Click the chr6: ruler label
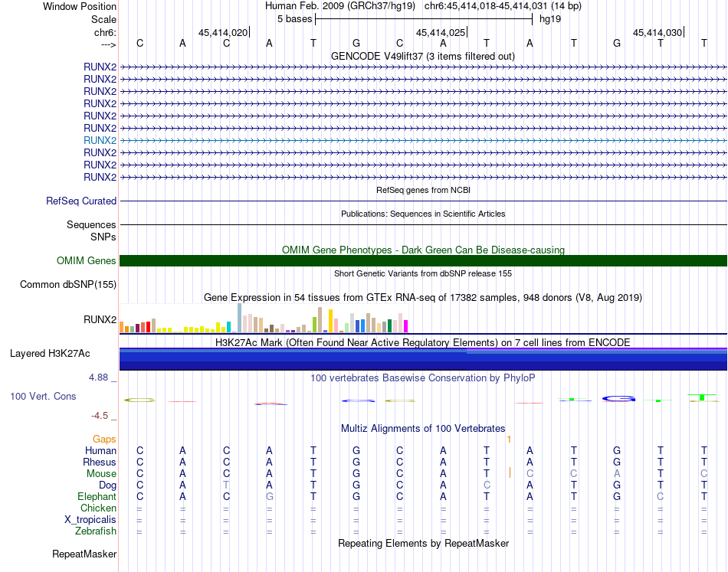 (x=105, y=32)
